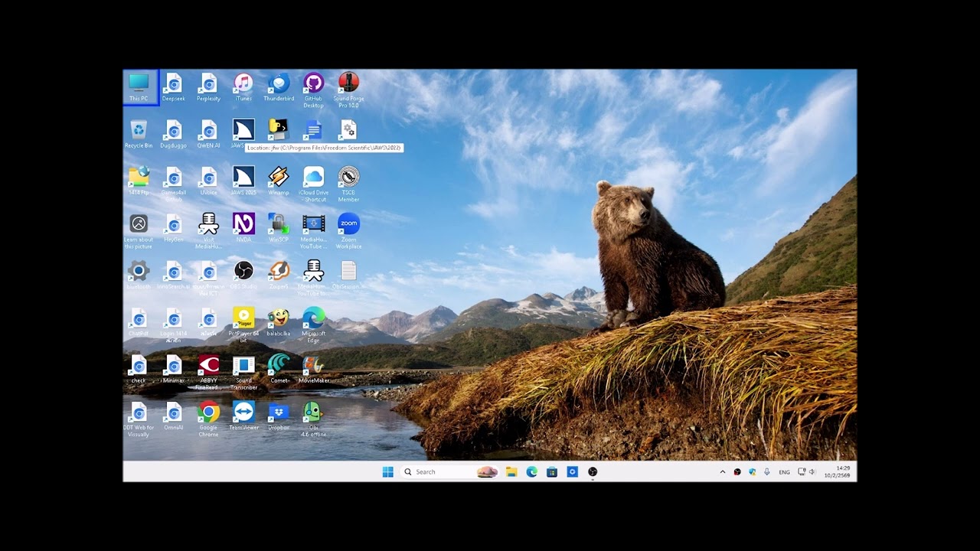
Task: Select the Comet desktop icon
Action: (279, 368)
